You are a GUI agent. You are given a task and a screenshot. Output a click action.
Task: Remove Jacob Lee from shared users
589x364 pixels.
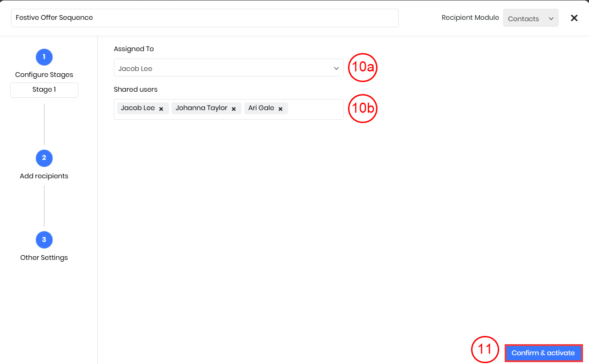pyautogui.click(x=161, y=109)
